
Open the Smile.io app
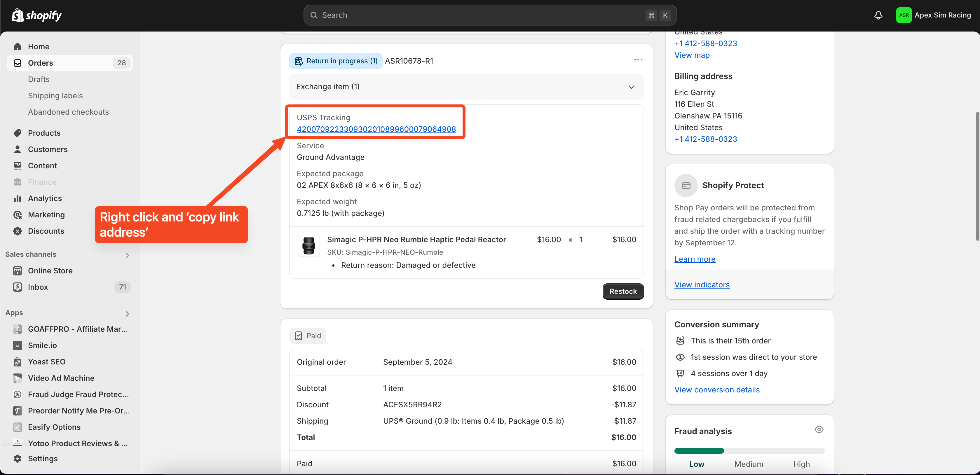coord(42,345)
